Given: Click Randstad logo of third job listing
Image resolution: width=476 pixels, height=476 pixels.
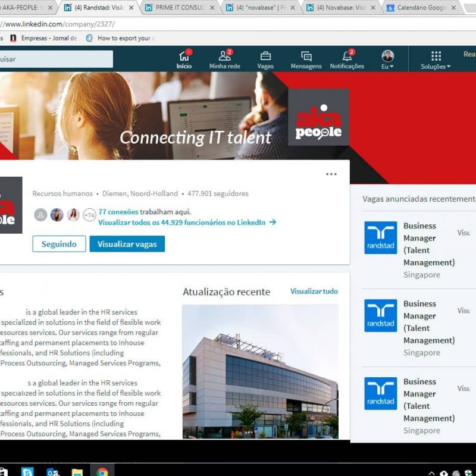Looking at the screenshot, I should [381, 393].
